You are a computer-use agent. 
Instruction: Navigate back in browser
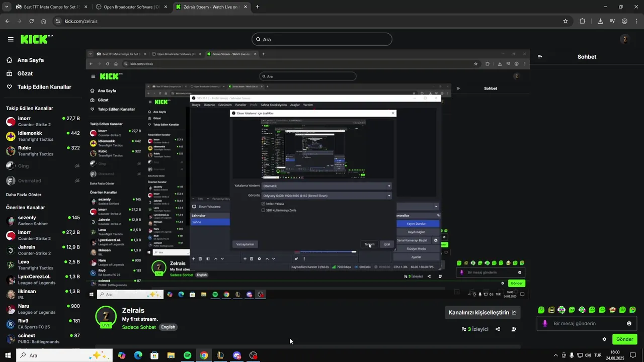(x=7, y=21)
